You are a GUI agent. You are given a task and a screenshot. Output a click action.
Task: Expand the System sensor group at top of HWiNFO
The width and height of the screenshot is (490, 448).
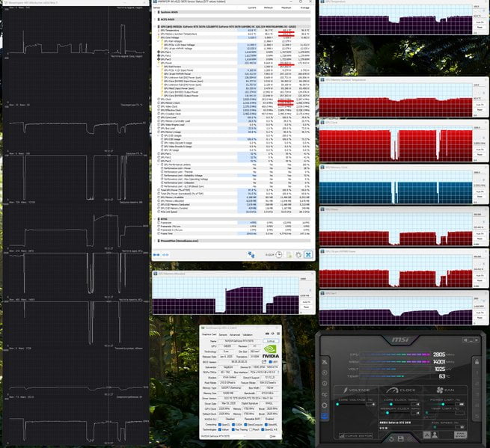[156, 12]
